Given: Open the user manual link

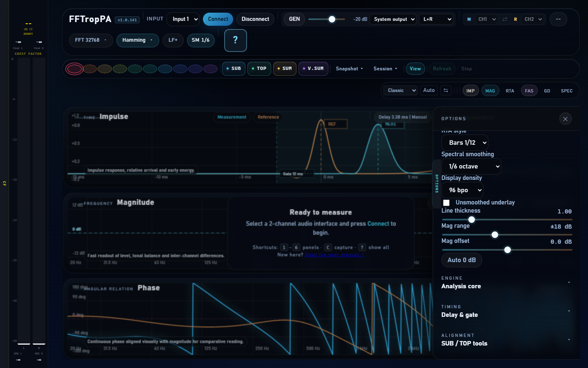Looking at the screenshot, I should click(x=334, y=255).
